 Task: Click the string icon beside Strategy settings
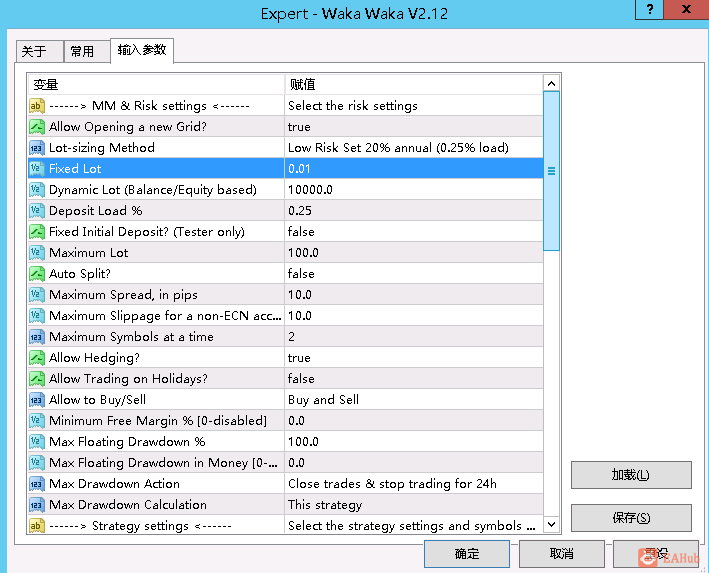coord(37,526)
